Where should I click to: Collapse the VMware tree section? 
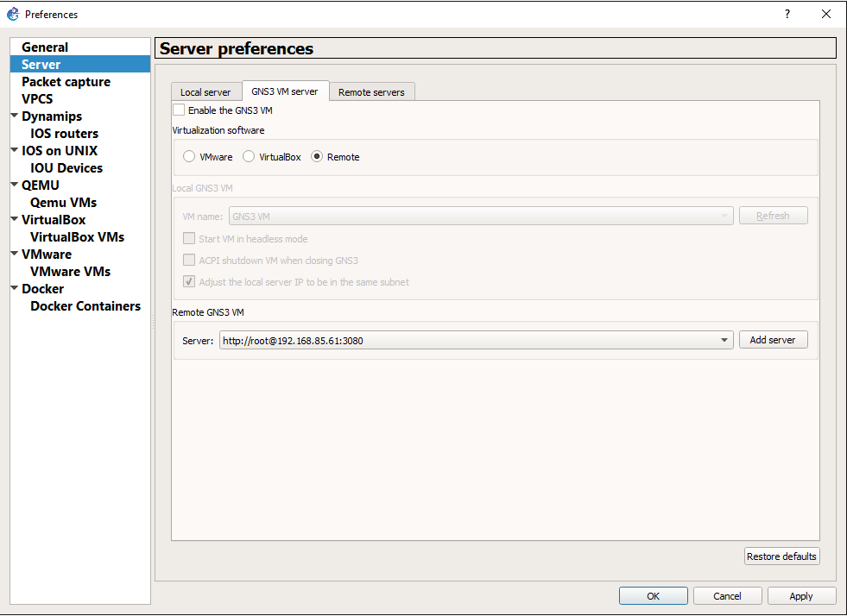point(15,254)
